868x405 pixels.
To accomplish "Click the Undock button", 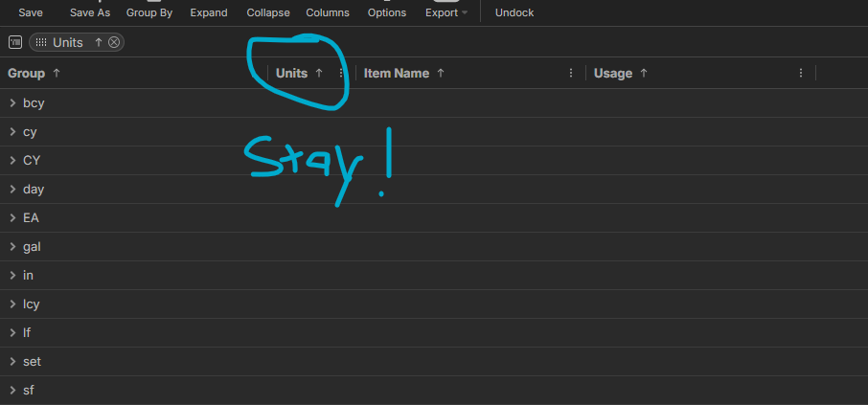I will tap(514, 12).
